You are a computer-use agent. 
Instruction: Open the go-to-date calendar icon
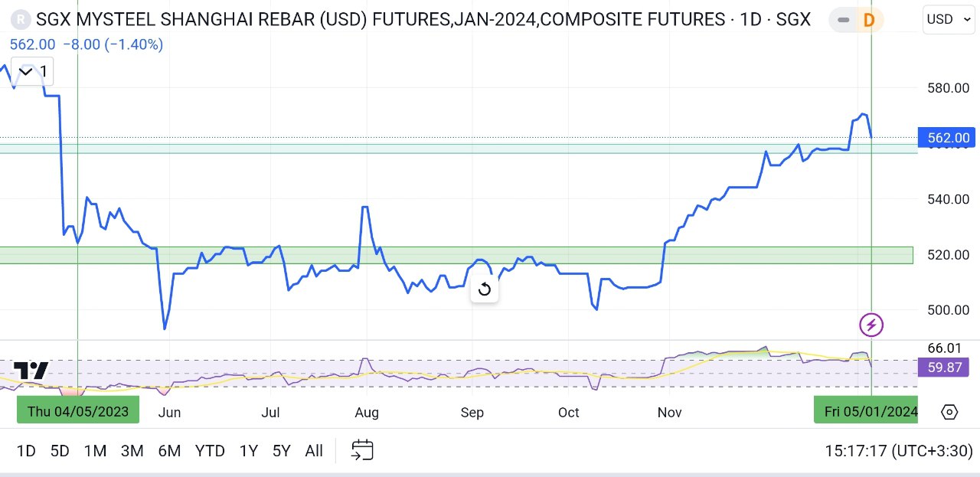(362, 450)
